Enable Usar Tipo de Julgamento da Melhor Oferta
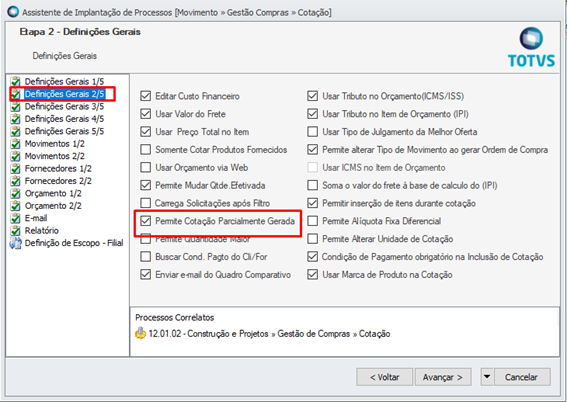The width and height of the screenshot is (567, 402). pyautogui.click(x=312, y=132)
